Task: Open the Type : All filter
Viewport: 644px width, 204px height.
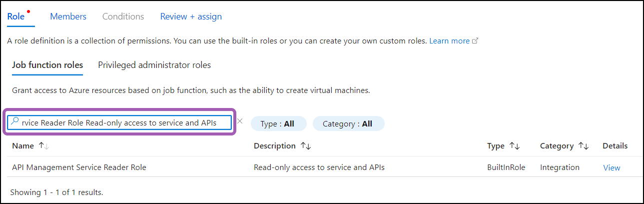Action: tap(278, 123)
